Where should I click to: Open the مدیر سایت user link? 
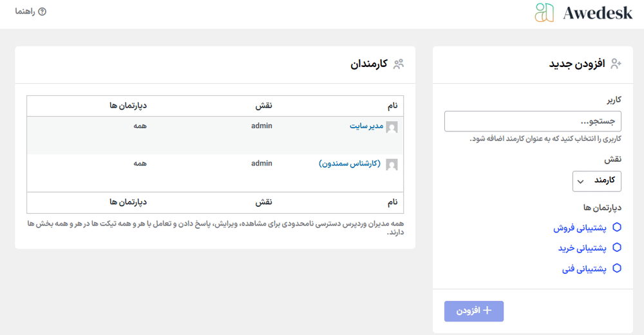[366, 126]
